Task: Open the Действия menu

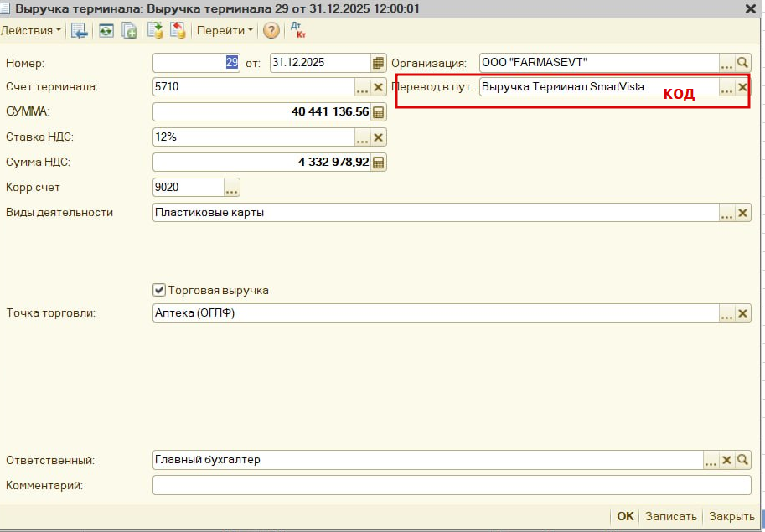Action: [31, 31]
